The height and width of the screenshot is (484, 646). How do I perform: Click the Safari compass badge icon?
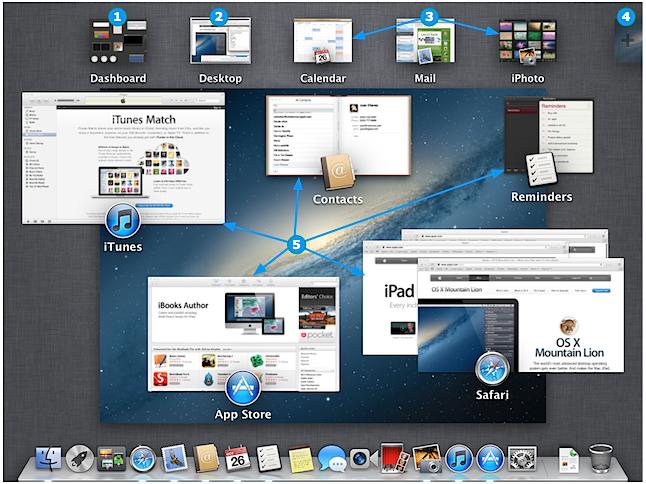tap(492, 369)
